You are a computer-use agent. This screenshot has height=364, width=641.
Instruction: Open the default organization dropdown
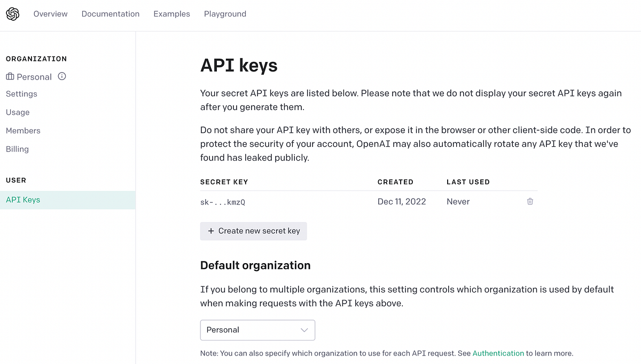[257, 330]
